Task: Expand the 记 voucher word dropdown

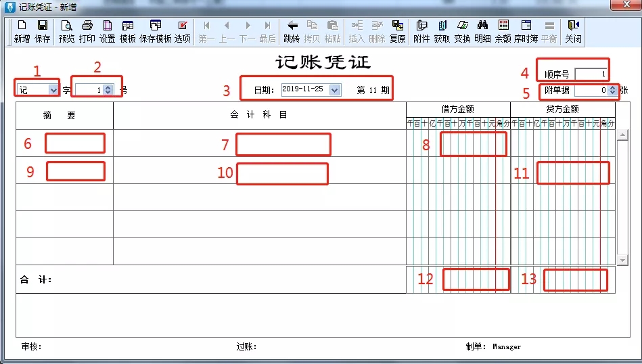Action: [x=53, y=90]
